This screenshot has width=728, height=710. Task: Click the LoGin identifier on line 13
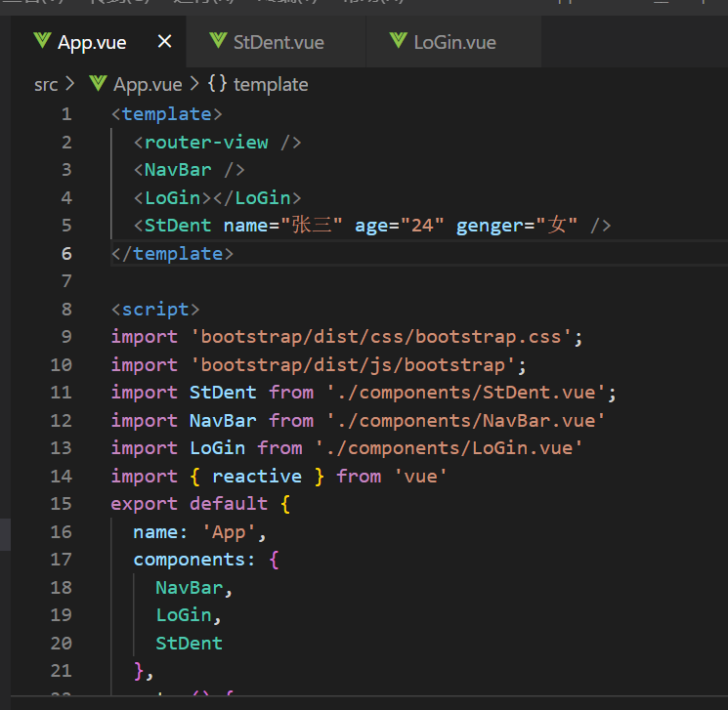tap(217, 448)
